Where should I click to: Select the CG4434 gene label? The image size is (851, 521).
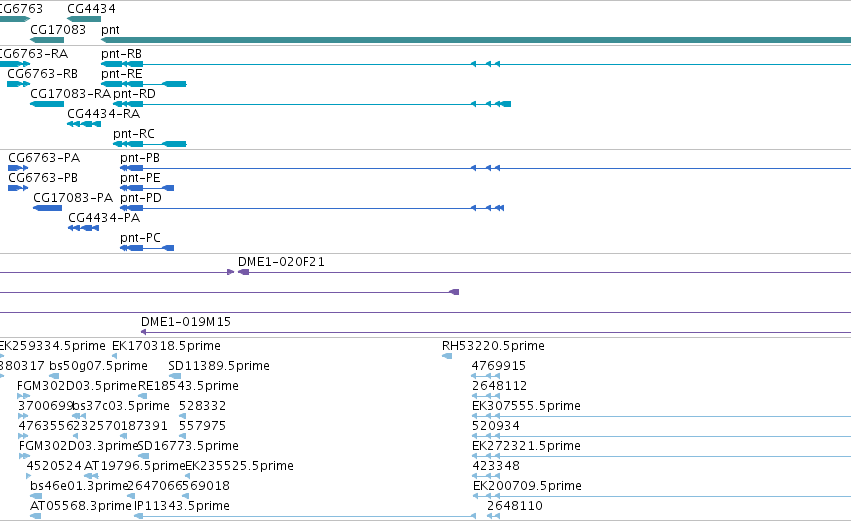(91, 9)
